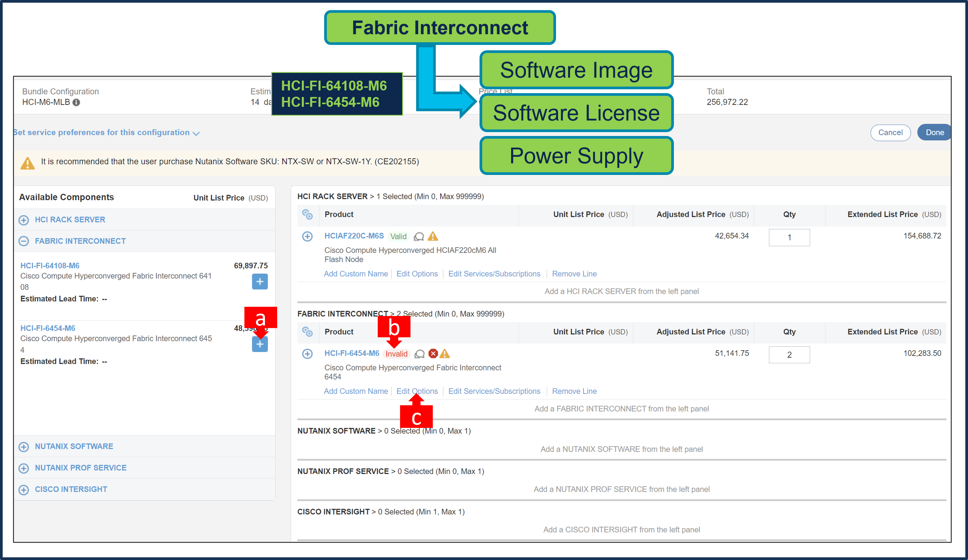Expand NUTANIX PROF SERVICE component group
The width and height of the screenshot is (968, 560).
pos(24,468)
